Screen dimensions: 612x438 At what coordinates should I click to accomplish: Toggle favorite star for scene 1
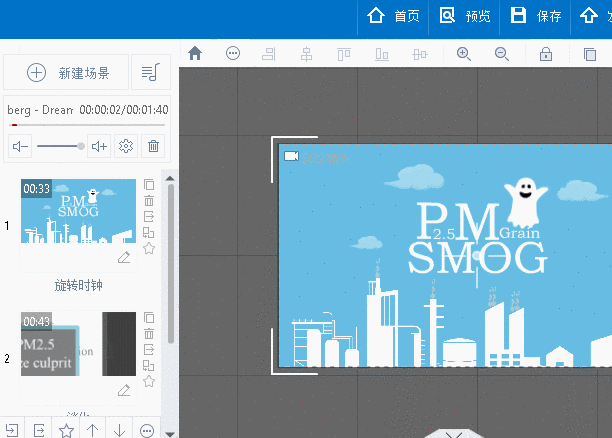pyautogui.click(x=149, y=248)
